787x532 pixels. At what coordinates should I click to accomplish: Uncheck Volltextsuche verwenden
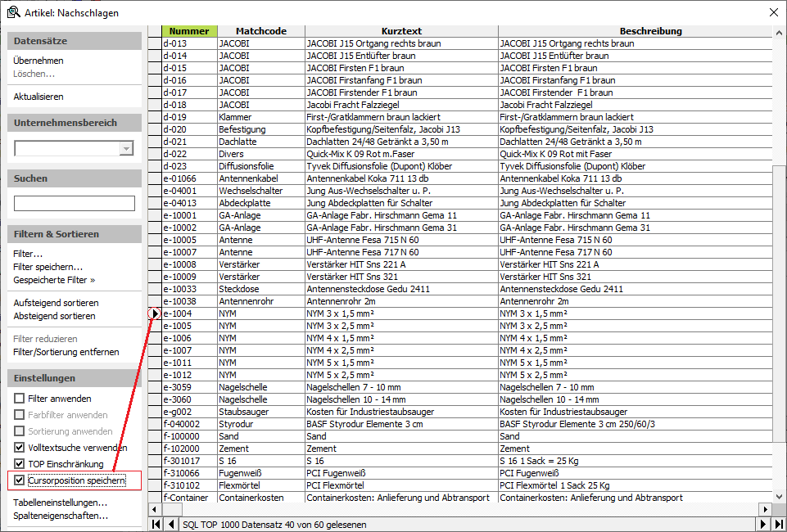coord(19,448)
